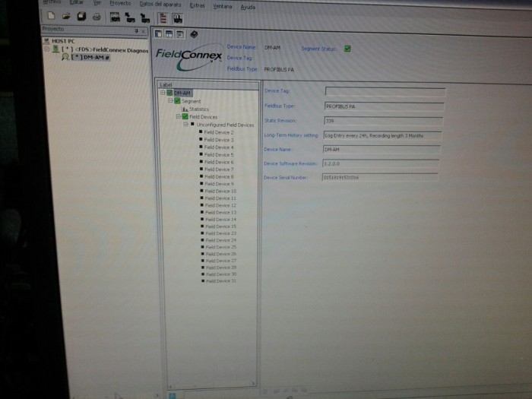Open the Ayuda menu
The image size is (532, 399).
pyautogui.click(x=248, y=7)
